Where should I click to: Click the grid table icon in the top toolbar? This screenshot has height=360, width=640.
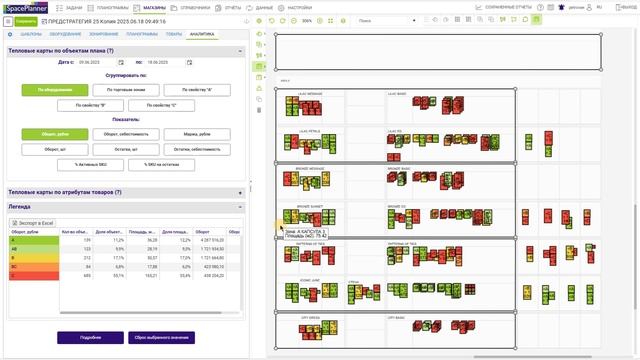pyautogui.click(x=458, y=20)
